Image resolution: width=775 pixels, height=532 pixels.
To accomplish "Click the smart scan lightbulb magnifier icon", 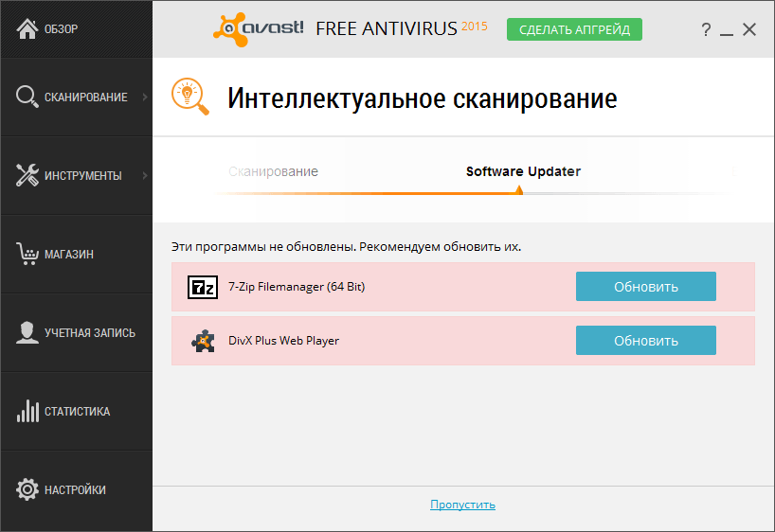I will pos(190,97).
